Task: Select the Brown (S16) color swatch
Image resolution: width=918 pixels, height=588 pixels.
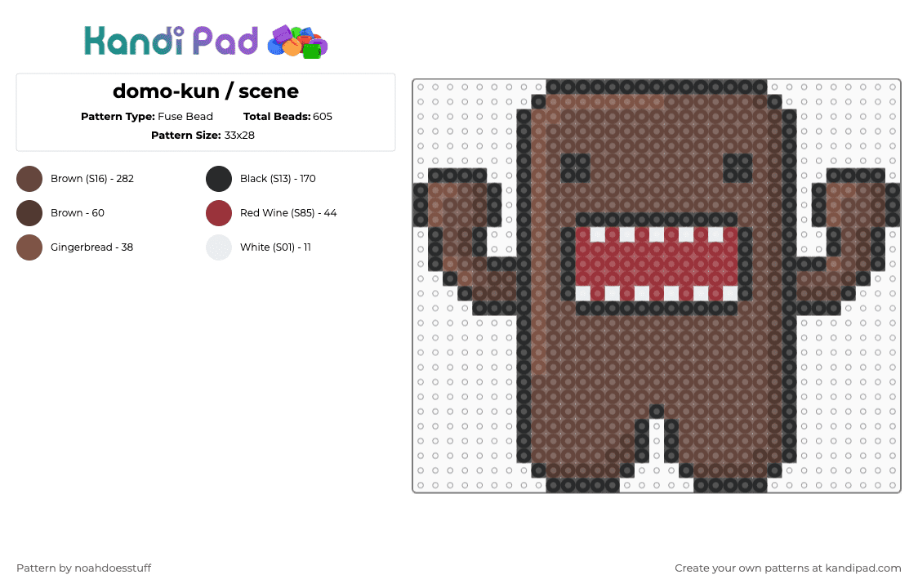Action: [x=29, y=179]
